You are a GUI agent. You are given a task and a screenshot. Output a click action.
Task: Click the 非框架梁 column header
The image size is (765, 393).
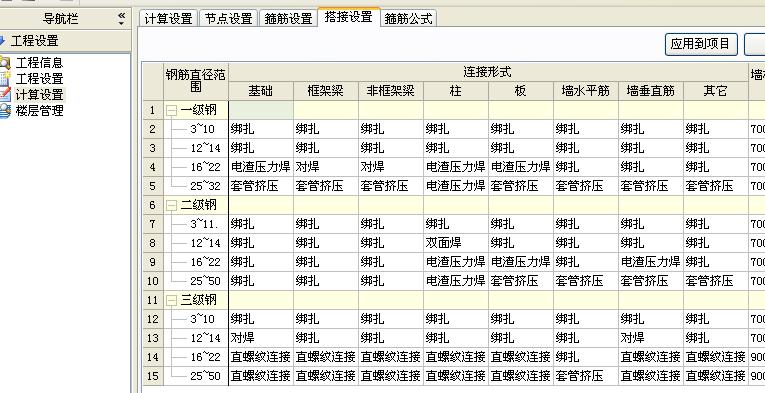pyautogui.click(x=390, y=91)
